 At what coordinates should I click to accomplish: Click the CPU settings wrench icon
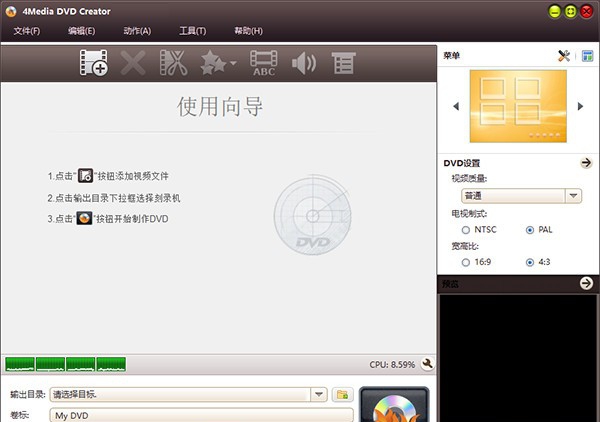click(427, 364)
